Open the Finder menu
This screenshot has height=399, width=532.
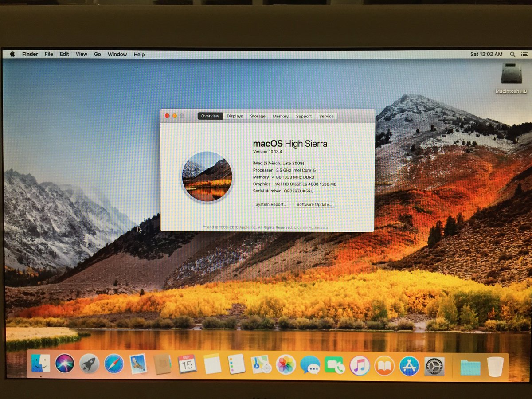[x=30, y=54]
